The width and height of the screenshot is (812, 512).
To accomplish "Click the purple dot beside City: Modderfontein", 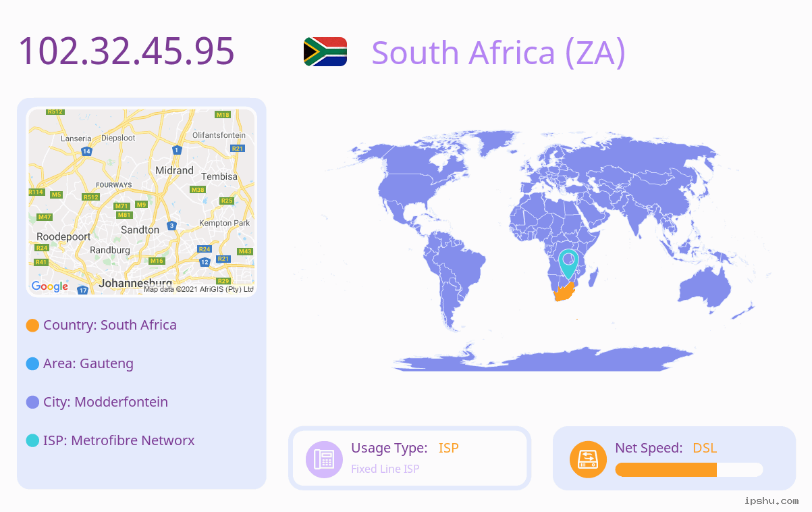I will pyautogui.click(x=32, y=403).
